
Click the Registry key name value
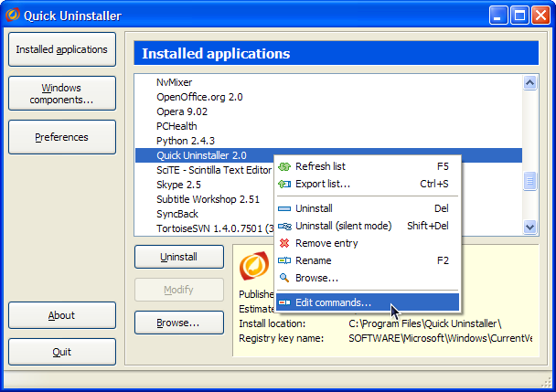[x=440, y=338]
